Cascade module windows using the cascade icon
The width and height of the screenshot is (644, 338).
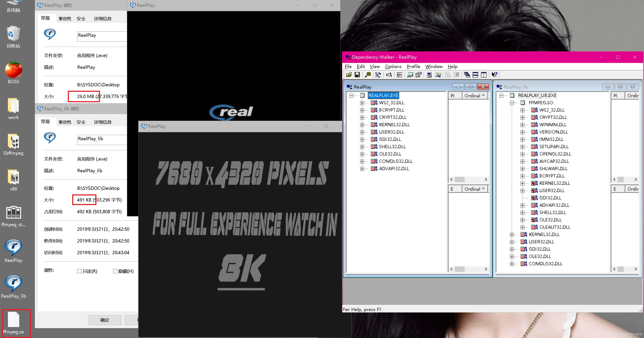467,75
